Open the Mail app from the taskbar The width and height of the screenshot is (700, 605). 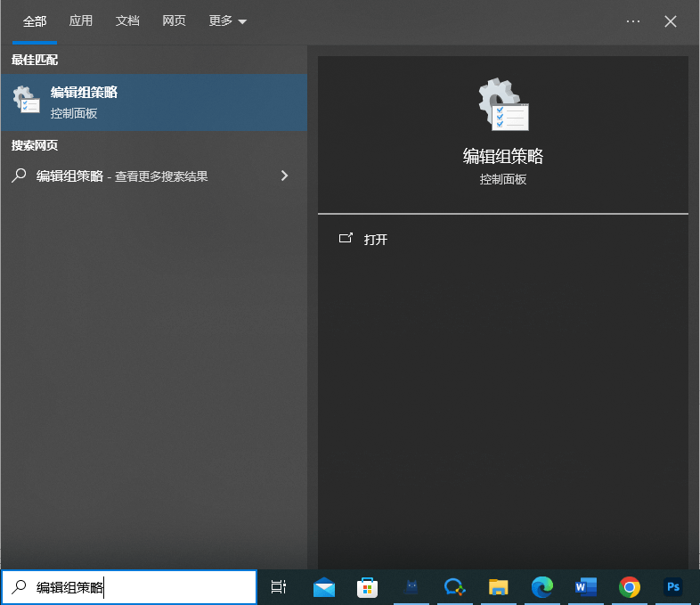tap(324, 586)
